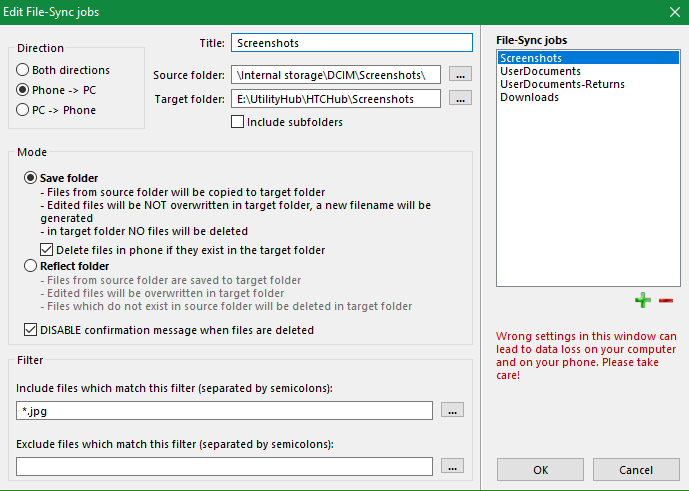Click the Source folder path field
689x491 pixels.
(x=336, y=75)
